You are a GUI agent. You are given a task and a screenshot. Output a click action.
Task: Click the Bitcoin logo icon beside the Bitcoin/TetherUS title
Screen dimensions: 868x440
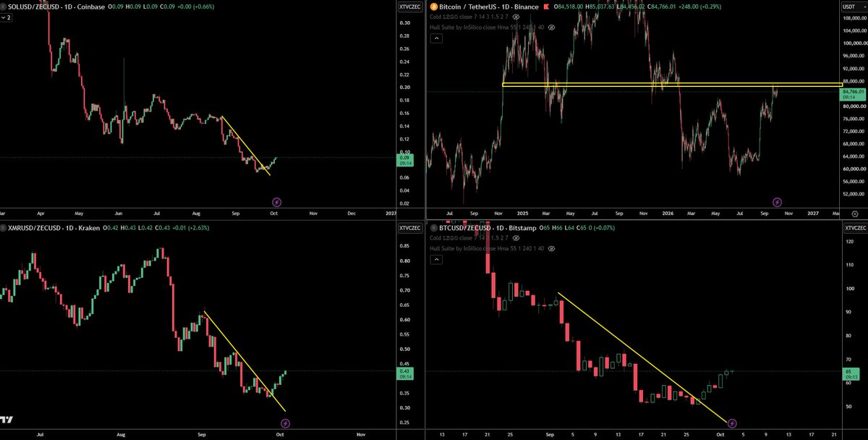coord(434,7)
